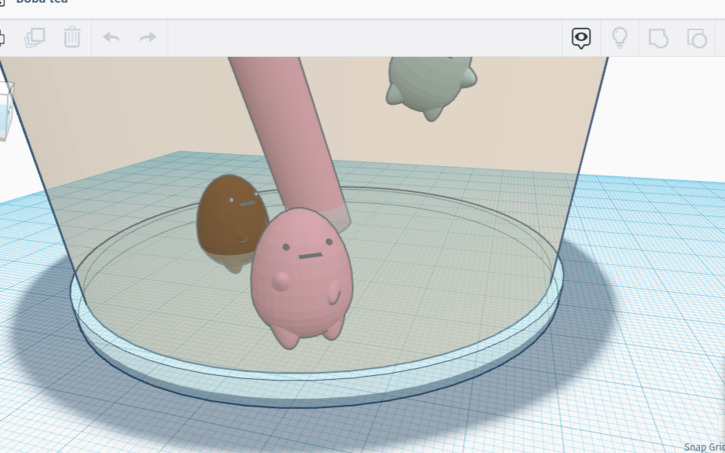Toggle Show All lightbulb icon
This screenshot has width=725, height=453.
click(620, 37)
